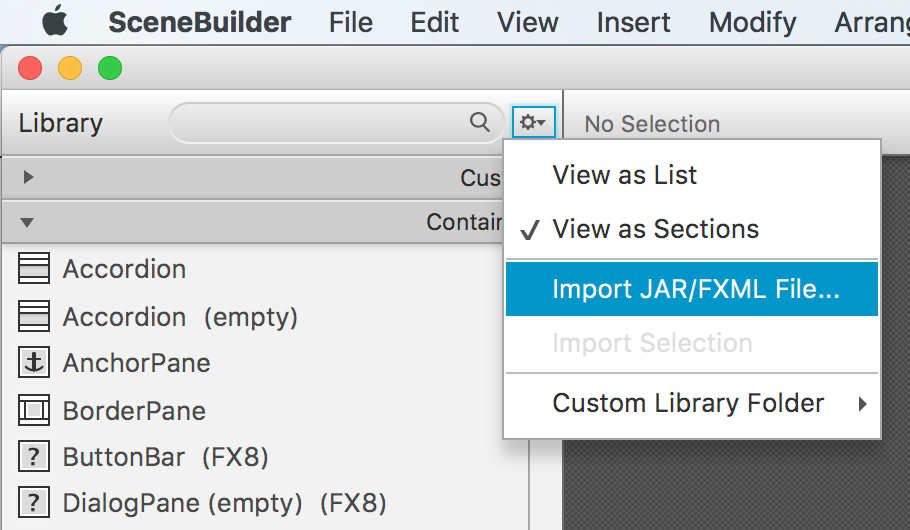Switch to View as List

(624, 175)
